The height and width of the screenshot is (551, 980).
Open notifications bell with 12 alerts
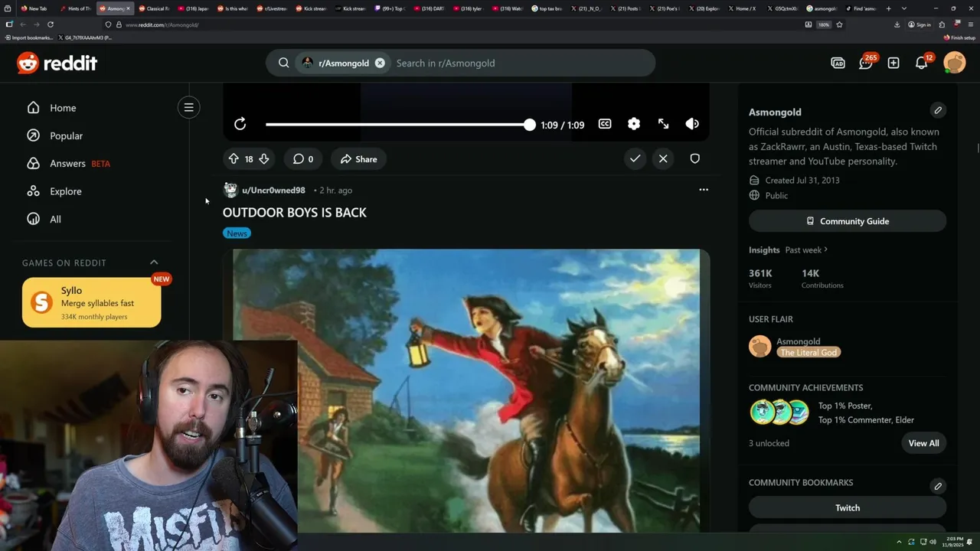point(922,63)
